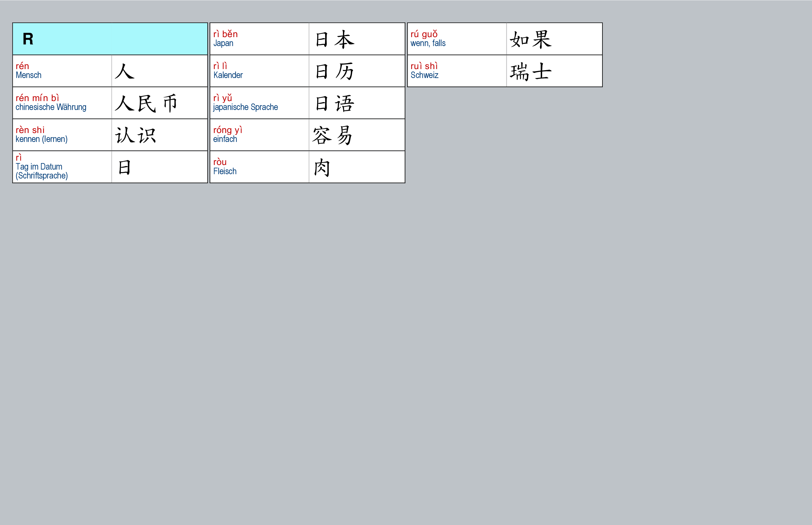Select the Kalender cell text

[x=228, y=75]
